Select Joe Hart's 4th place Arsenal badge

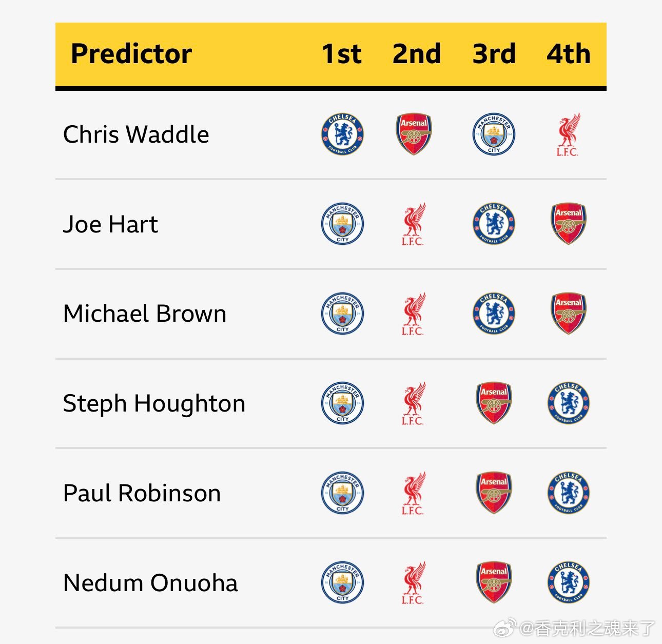click(569, 224)
